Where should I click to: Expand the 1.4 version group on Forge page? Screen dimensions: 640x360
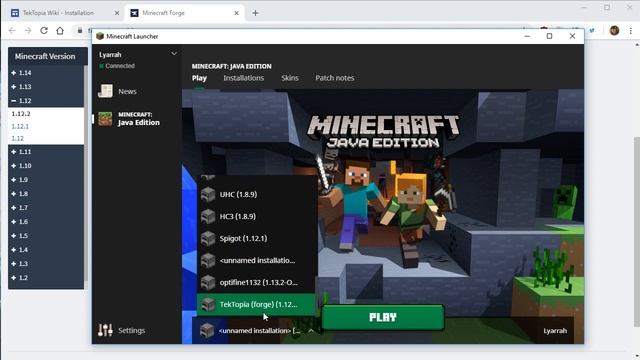(14, 250)
